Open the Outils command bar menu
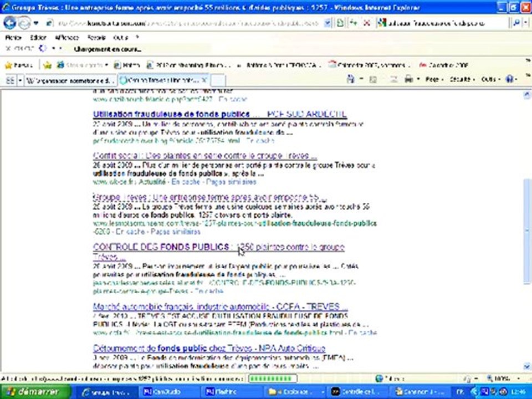The image size is (532, 399). click(490, 79)
